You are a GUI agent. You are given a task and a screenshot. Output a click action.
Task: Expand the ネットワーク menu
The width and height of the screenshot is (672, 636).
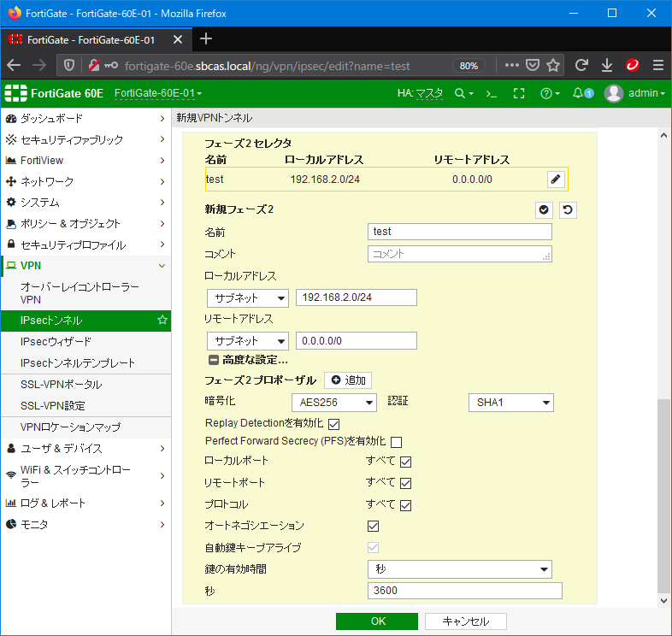pyautogui.click(x=85, y=181)
